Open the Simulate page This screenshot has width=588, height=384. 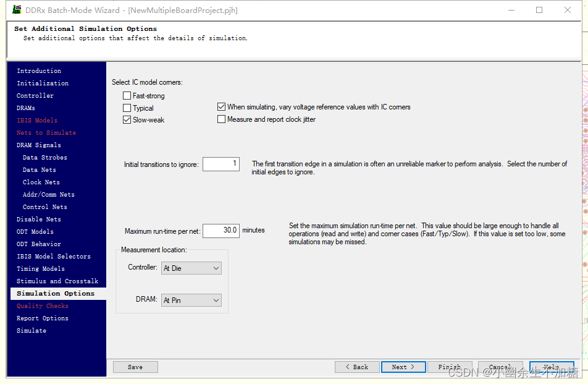pyautogui.click(x=31, y=331)
